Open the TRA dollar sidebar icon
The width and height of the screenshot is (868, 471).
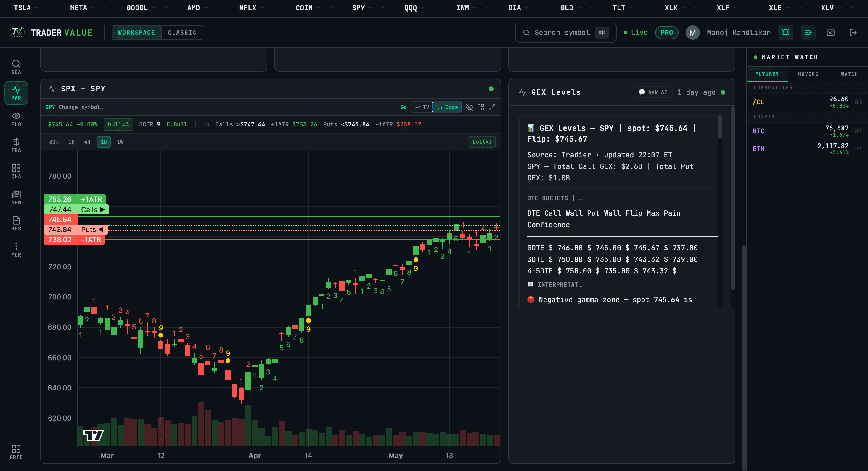click(16, 145)
